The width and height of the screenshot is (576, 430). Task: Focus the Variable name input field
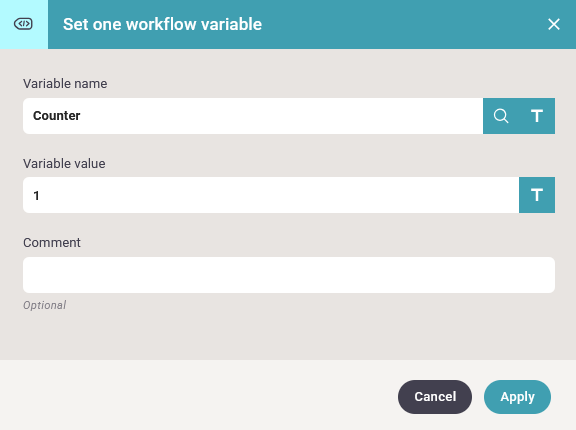pyautogui.click(x=253, y=116)
